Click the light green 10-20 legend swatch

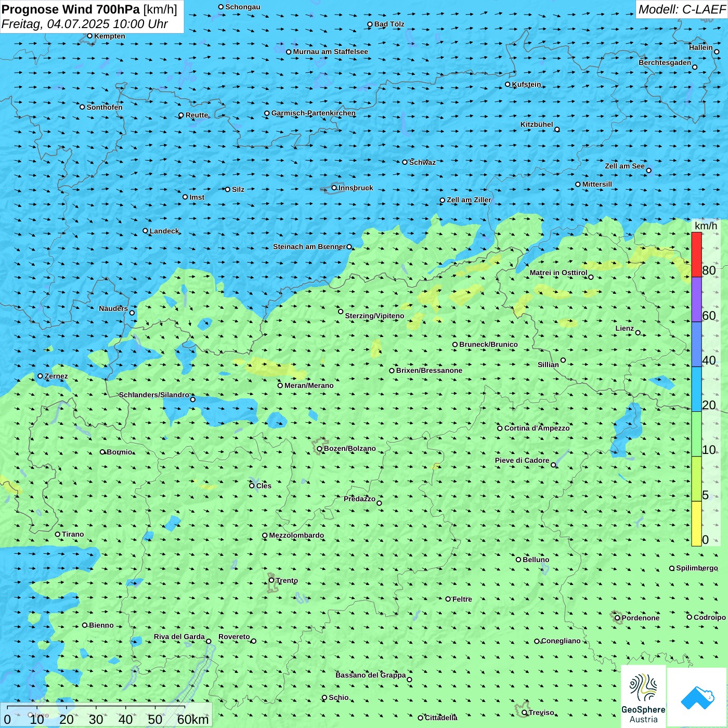tap(696, 434)
